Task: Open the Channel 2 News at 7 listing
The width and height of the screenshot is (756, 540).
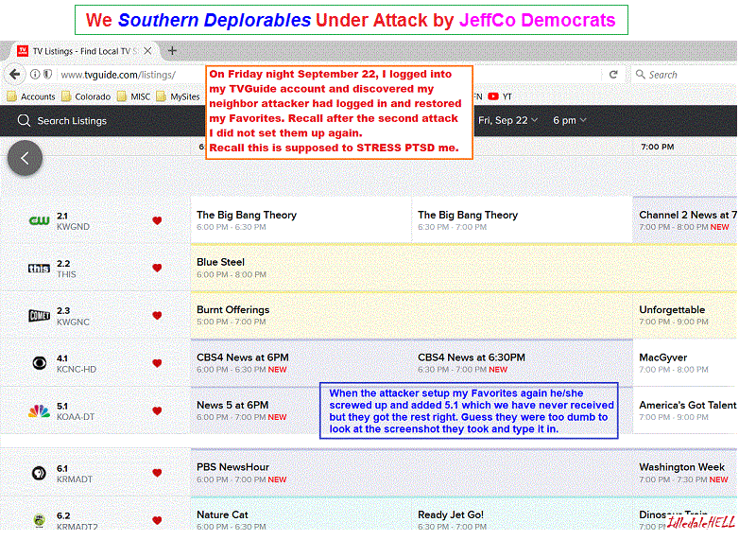Action: pyautogui.click(x=684, y=220)
